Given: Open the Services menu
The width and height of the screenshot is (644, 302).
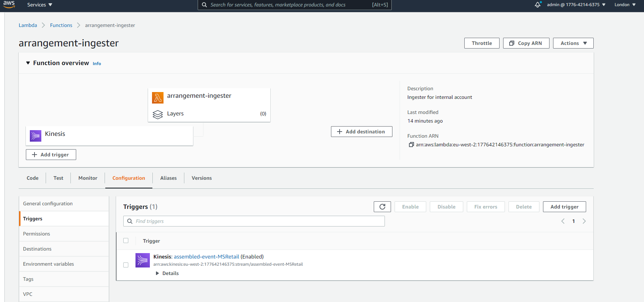Looking at the screenshot, I should [x=40, y=5].
